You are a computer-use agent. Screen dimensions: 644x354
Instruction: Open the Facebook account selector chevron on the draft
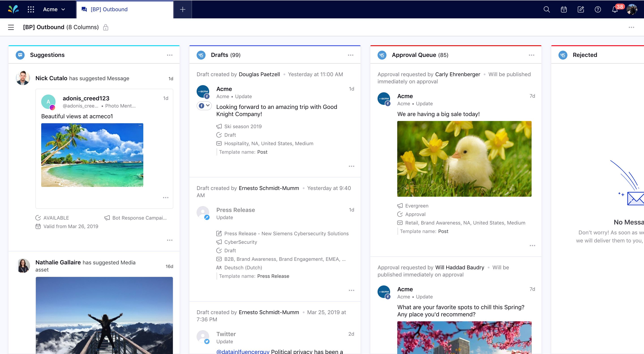point(208,106)
